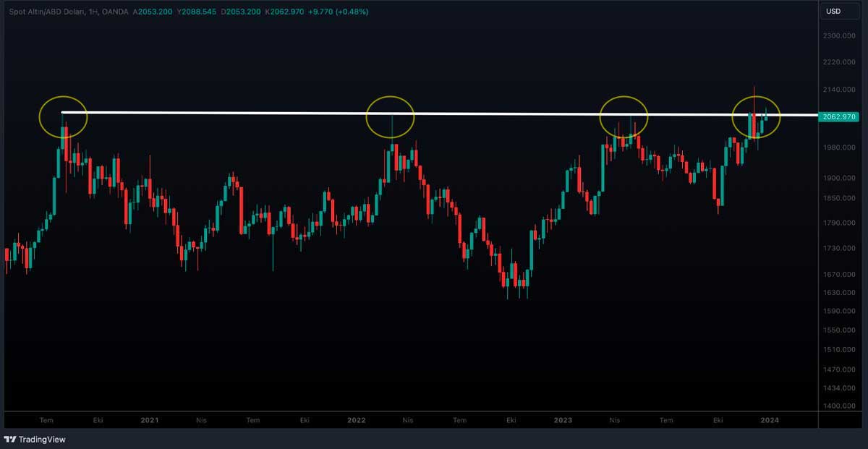Click the 2022 label on time axis
The height and width of the screenshot is (449, 868).
(x=356, y=420)
